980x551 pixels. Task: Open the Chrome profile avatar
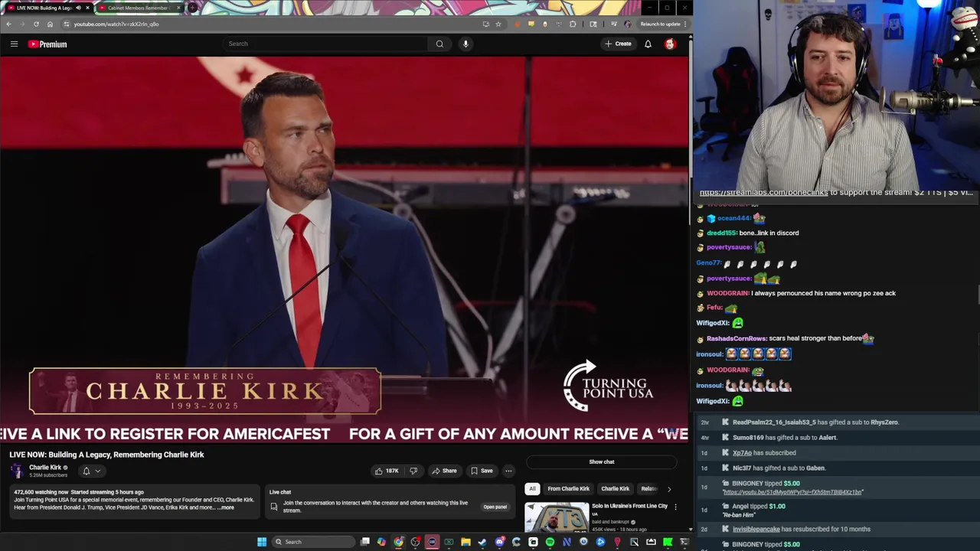point(628,24)
